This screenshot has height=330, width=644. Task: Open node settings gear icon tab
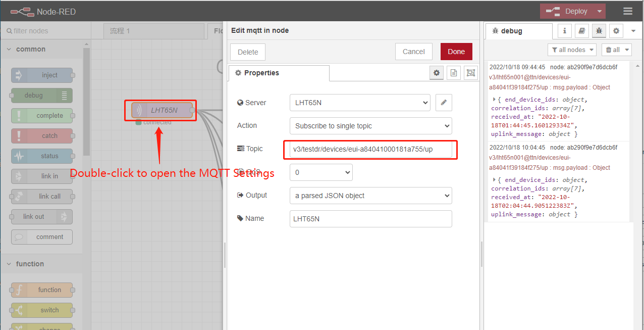[x=437, y=73]
